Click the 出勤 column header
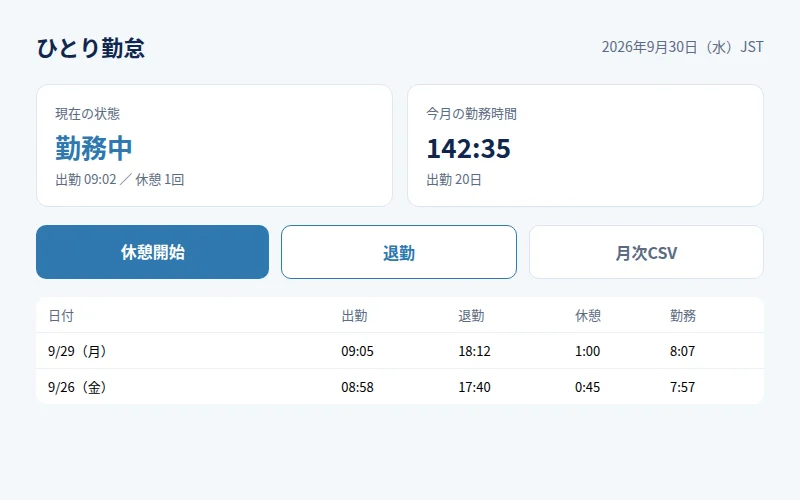This screenshot has height=500, width=800. [355, 316]
